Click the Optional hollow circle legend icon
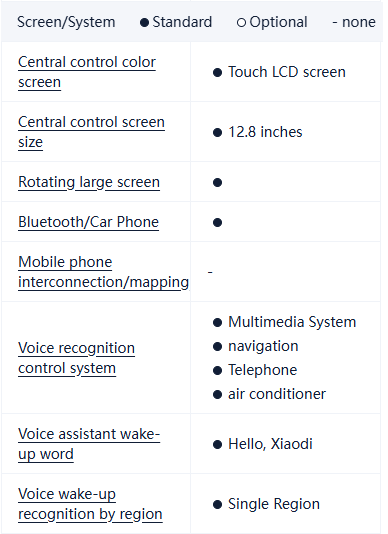Image resolution: width=388 pixels, height=534 pixels. coord(241,22)
